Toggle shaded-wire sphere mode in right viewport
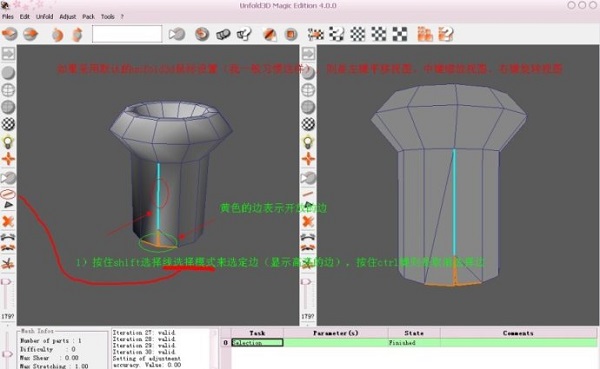The height and width of the screenshot is (369, 600). click(308, 107)
